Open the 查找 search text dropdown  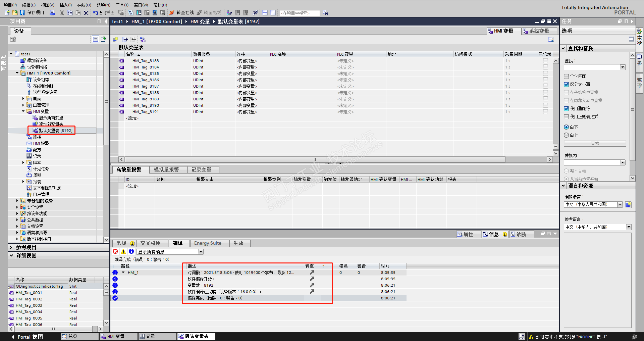coord(623,67)
